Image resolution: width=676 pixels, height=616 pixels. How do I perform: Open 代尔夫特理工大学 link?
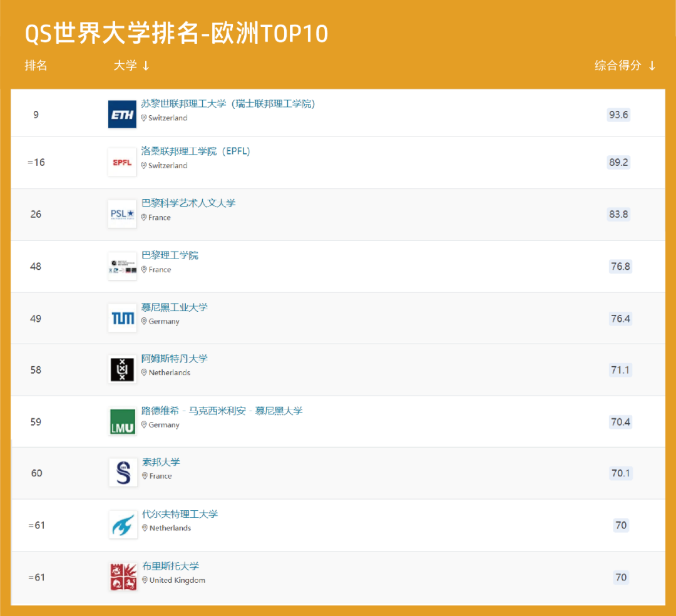[x=180, y=514]
